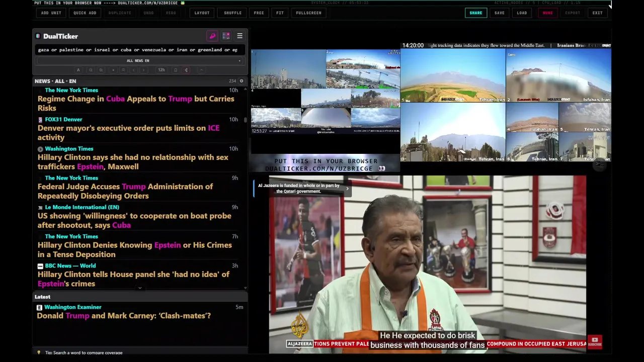644x362 pixels.
Task: Open the LAYOUT menu
Action: pos(202,13)
